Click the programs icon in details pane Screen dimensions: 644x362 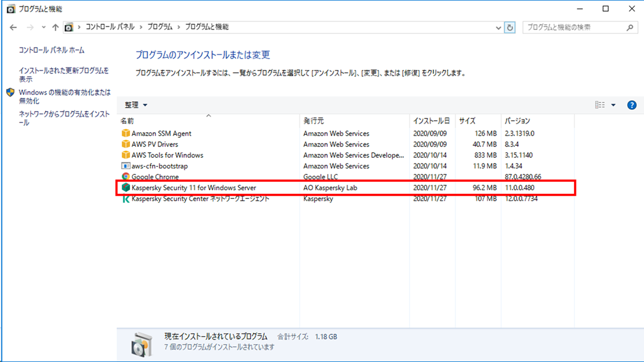[x=142, y=344]
